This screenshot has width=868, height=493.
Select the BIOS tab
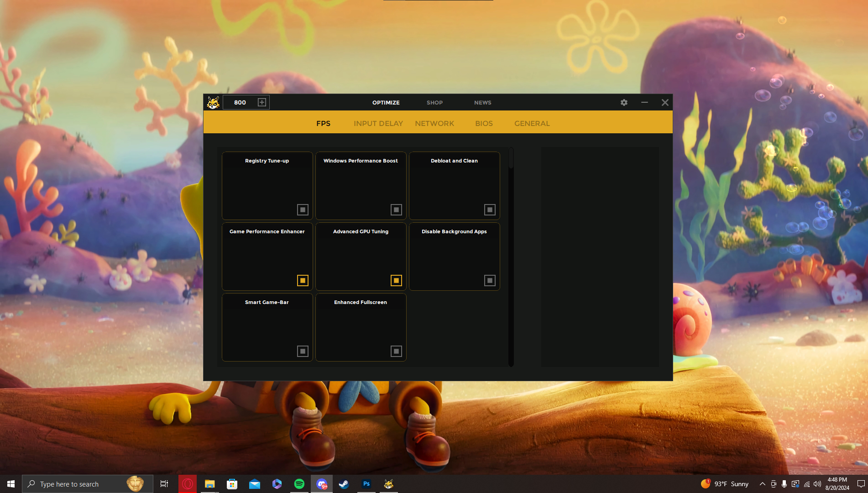tap(484, 123)
